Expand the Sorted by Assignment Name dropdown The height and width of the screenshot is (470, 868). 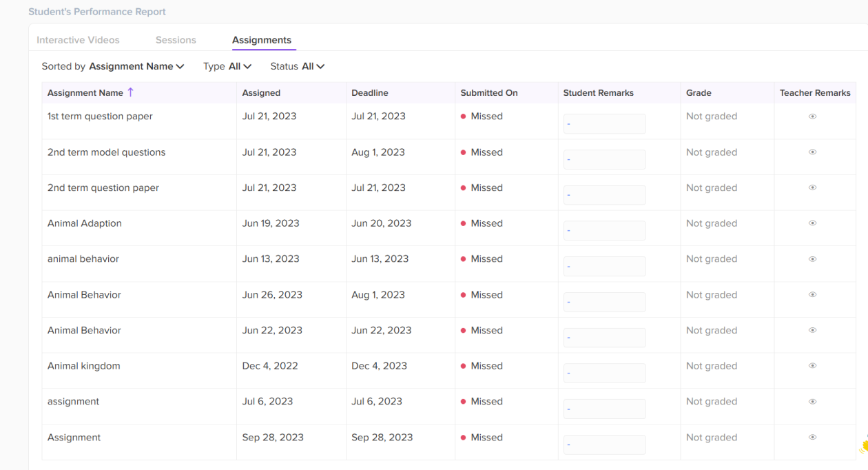(136, 66)
